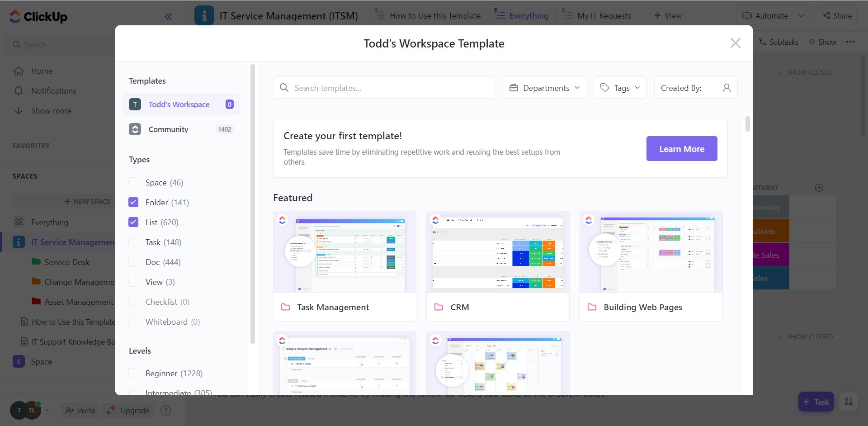Viewport: 868px width, 426px height.
Task: Open the Home icon in the sidebar
Action: coord(19,71)
